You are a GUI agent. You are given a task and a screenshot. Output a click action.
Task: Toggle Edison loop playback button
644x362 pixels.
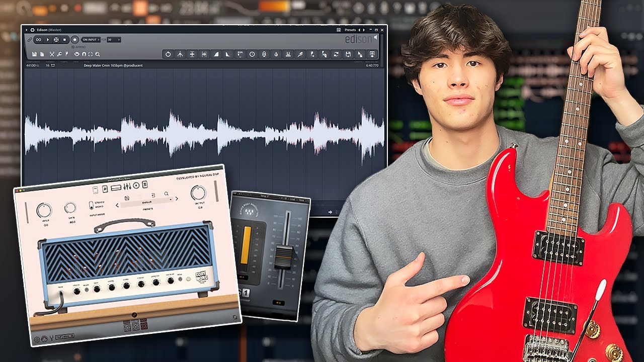[39, 39]
